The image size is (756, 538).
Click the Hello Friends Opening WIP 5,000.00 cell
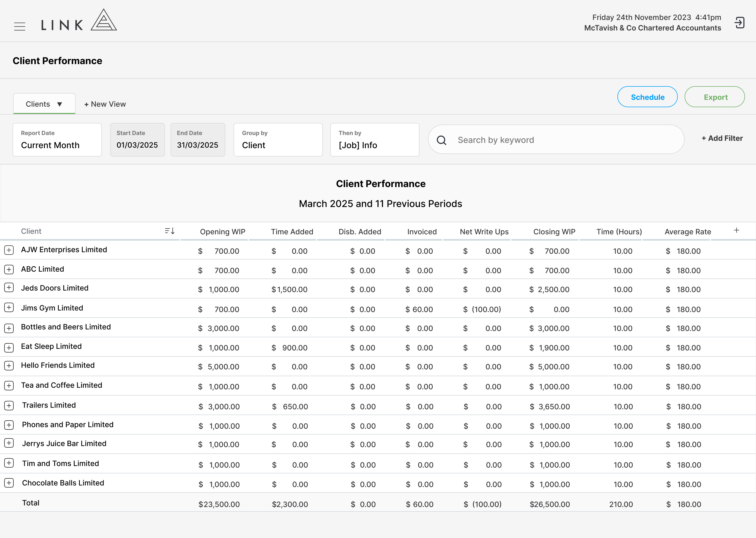click(x=218, y=367)
